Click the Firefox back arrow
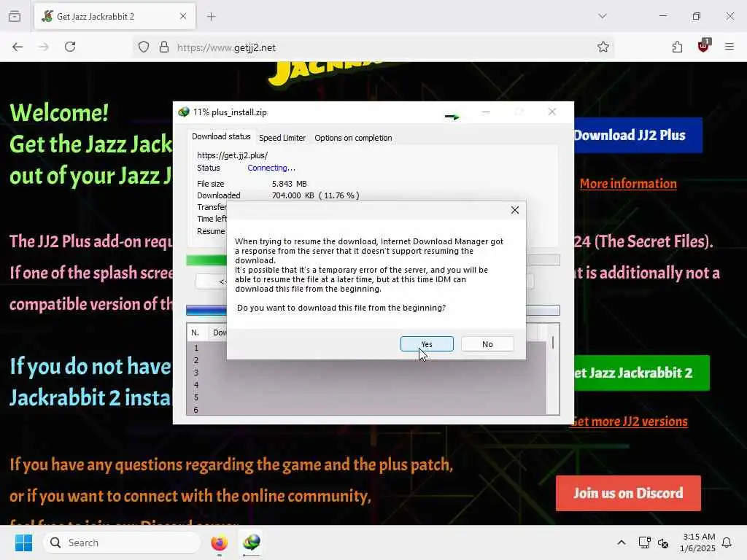The image size is (747, 560). pos(18,47)
